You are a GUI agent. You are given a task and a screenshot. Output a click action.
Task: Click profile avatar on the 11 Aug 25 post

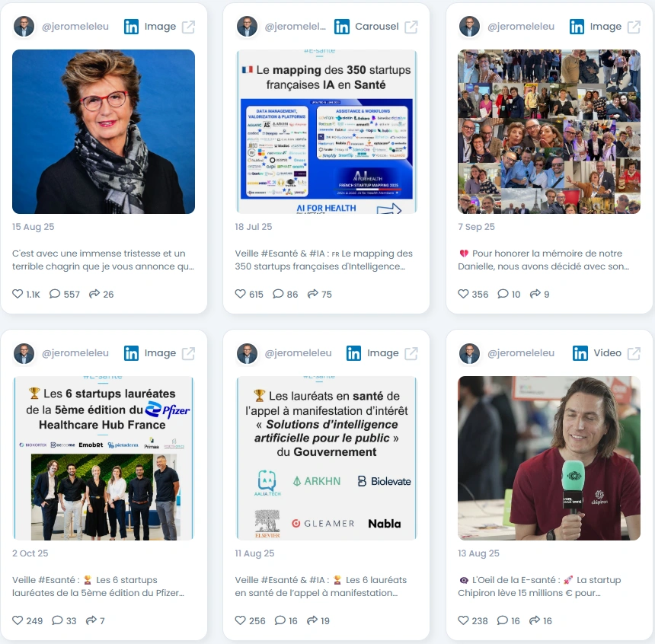coord(247,353)
